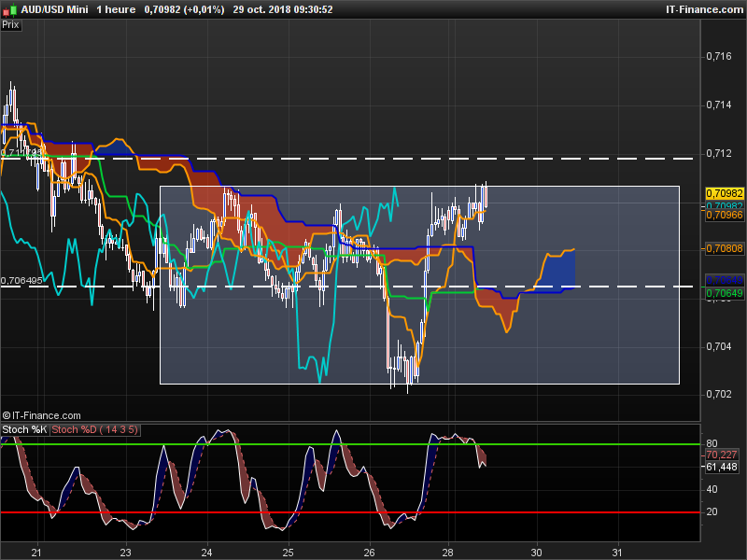This screenshot has width=747, height=560.
Task: Click the © IT-Finance.com copyright text
Action: (41, 415)
